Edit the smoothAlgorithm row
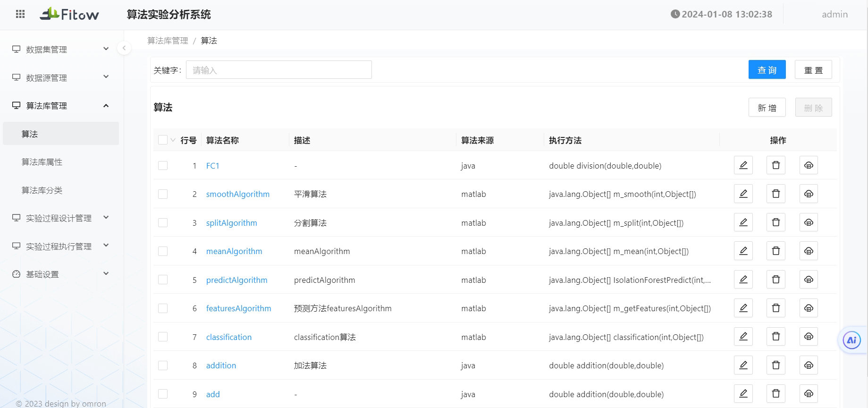Screen dimensions: 868x408 743,194
